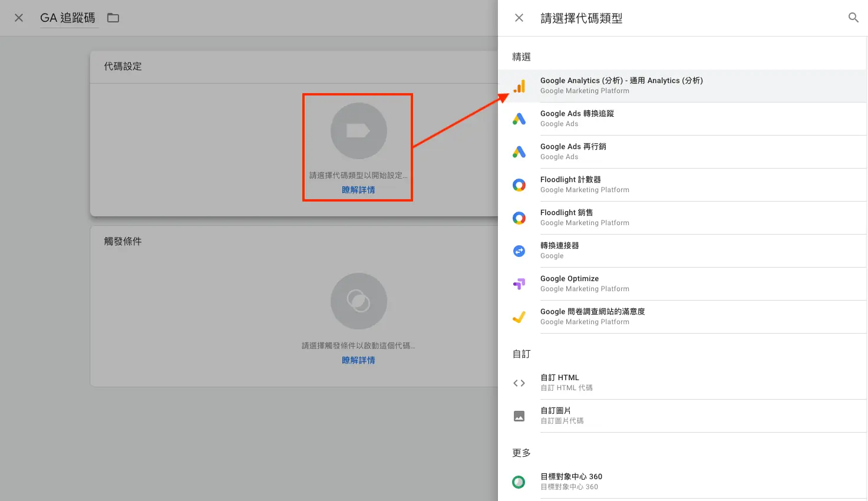The width and height of the screenshot is (868, 501).
Task: Click the Google Ads 再行銷 logo icon
Action: coord(519,152)
